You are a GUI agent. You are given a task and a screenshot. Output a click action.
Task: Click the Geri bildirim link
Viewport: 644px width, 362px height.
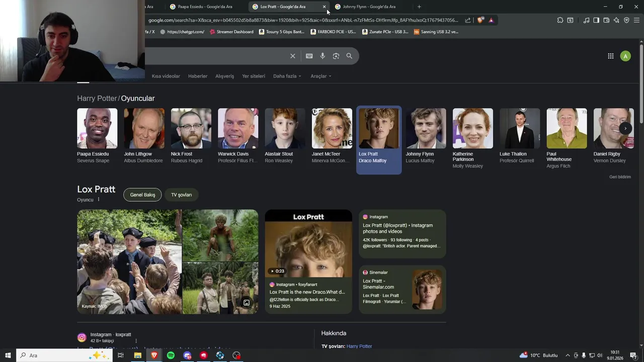pyautogui.click(x=620, y=177)
